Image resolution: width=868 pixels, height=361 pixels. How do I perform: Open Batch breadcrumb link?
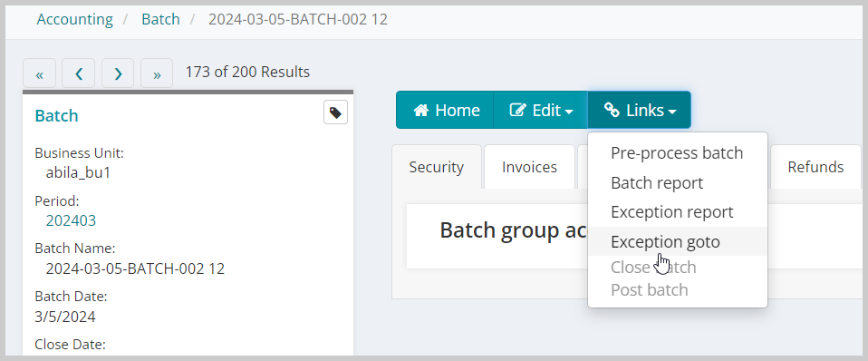tap(160, 19)
